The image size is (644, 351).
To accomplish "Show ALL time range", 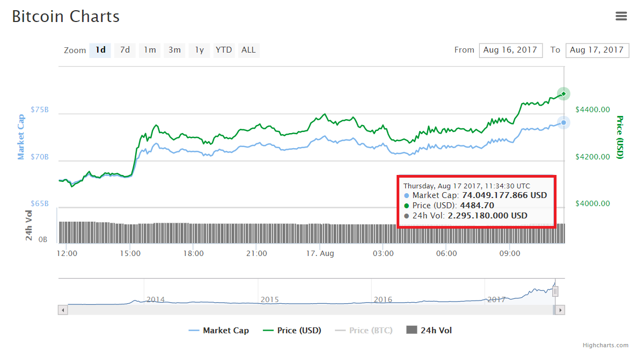I will (x=248, y=50).
